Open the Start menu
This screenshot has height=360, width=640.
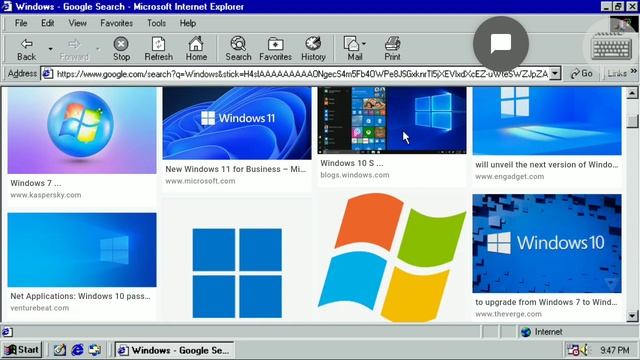[x=22, y=350]
